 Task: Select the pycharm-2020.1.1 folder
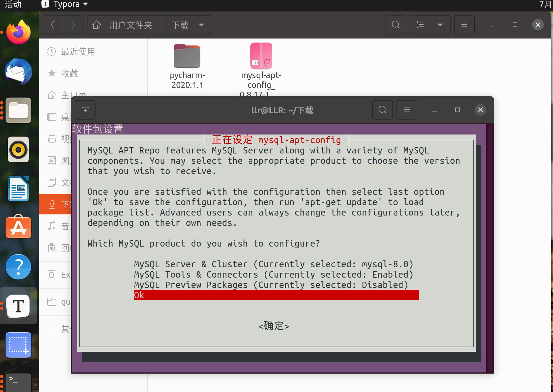(x=187, y=67)
